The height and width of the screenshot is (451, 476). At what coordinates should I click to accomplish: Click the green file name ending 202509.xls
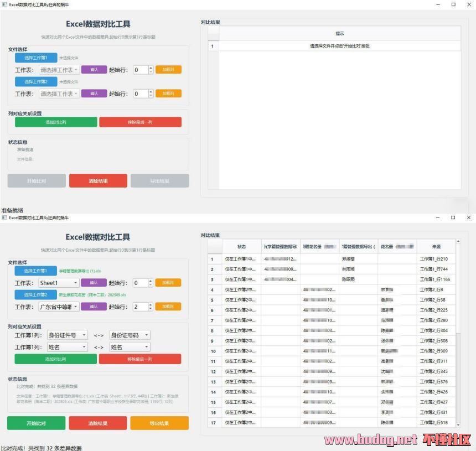[92, 295]
